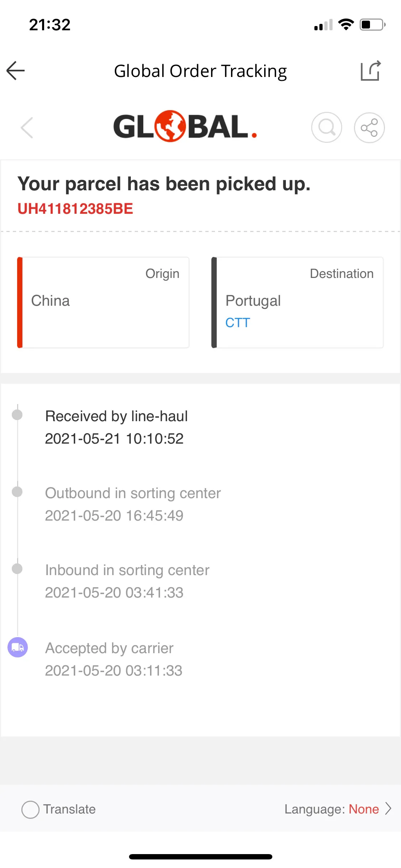The height and width of the screenshot is (868, 401).
Task: Open the magnifier search icon
Action: click(x=327, y=128)
